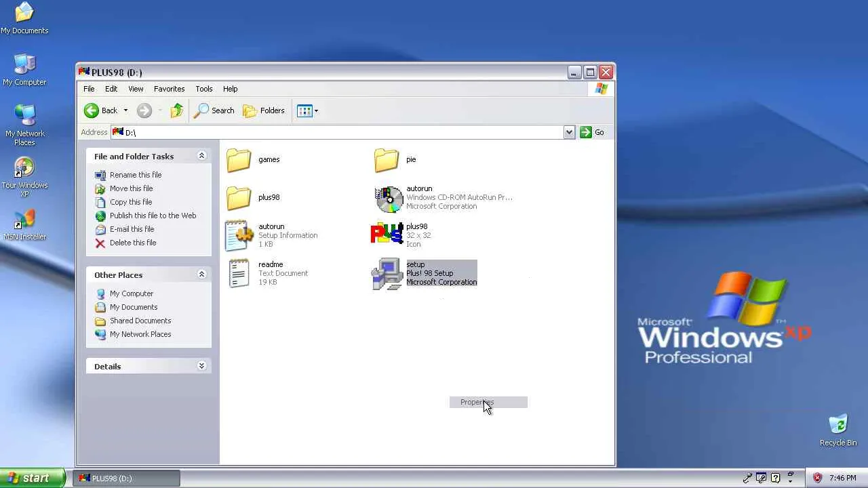Open the Help menu
Viewport: 868px width, 488px height.
coord(231,89)
